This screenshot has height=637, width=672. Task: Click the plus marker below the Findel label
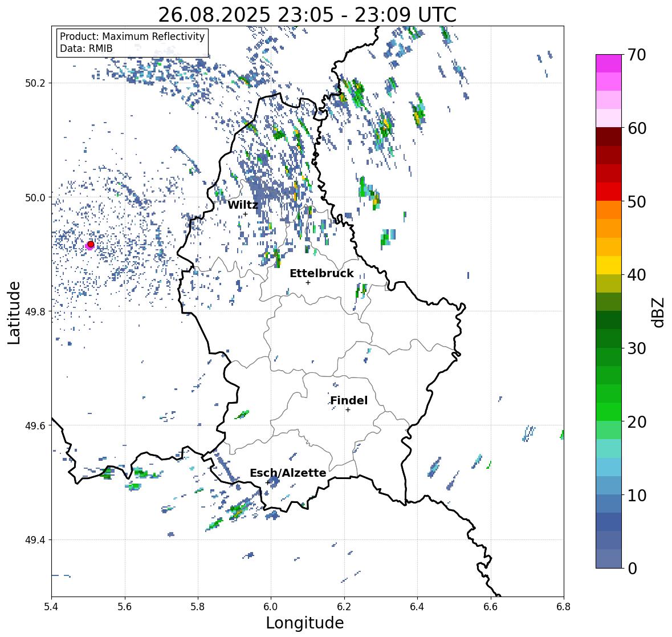[348, 410]
